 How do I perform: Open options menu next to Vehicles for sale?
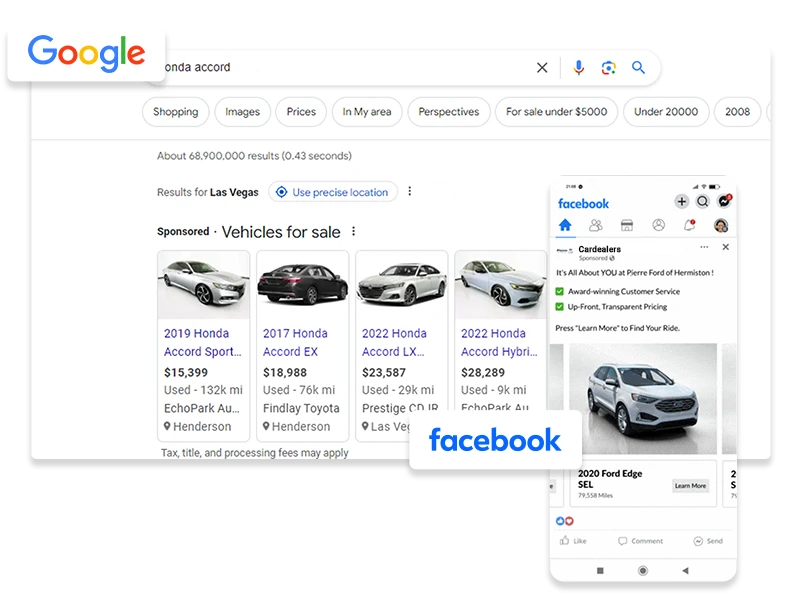(353, 232)
